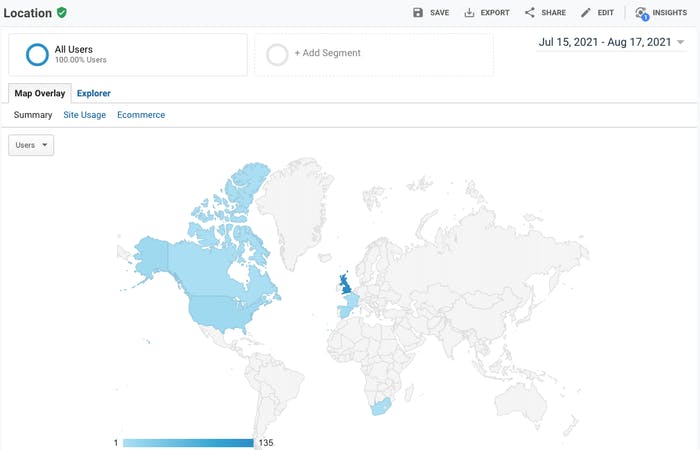Open the Ecommerce sub-tab

pos(141,115)
